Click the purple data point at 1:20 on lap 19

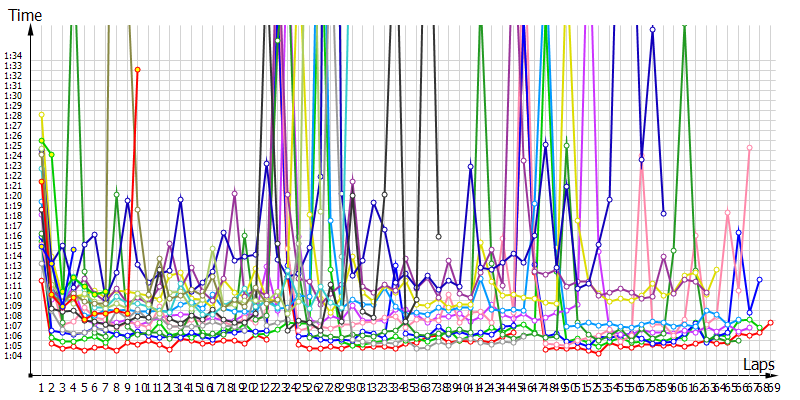click(x=234, y=193)
